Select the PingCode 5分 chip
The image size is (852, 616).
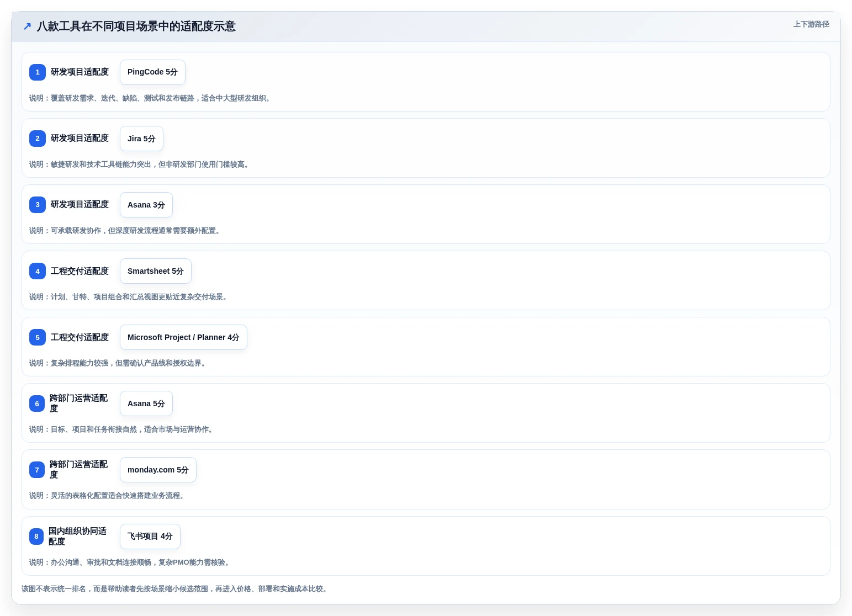click(152, 72)
